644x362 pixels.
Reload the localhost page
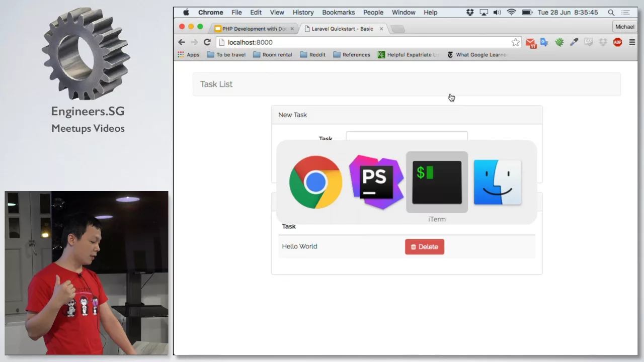point(207,42)
